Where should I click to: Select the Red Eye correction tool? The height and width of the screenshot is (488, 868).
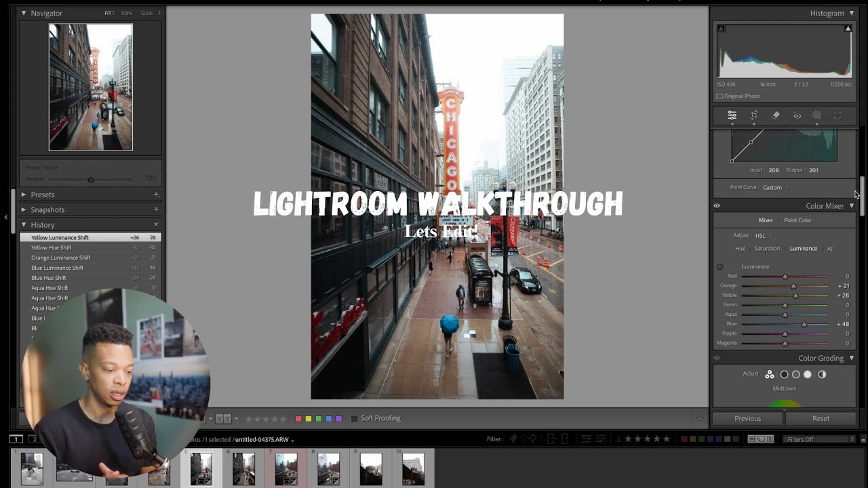click(x=797, y=116)
